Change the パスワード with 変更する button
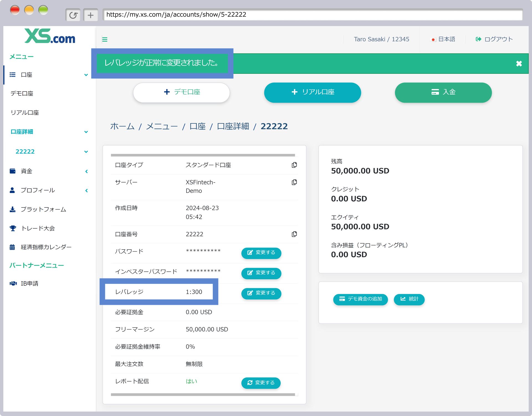 [x=261, y=253]
